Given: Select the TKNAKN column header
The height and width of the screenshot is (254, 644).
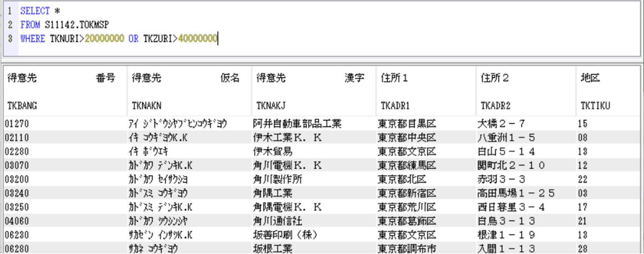Looking at the screenshot, I should coord(147,106).
